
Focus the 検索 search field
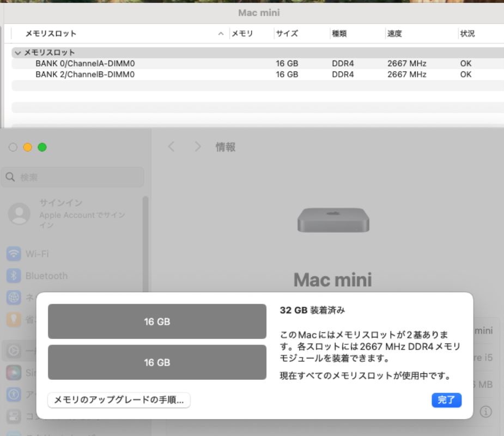click(73, 177)
